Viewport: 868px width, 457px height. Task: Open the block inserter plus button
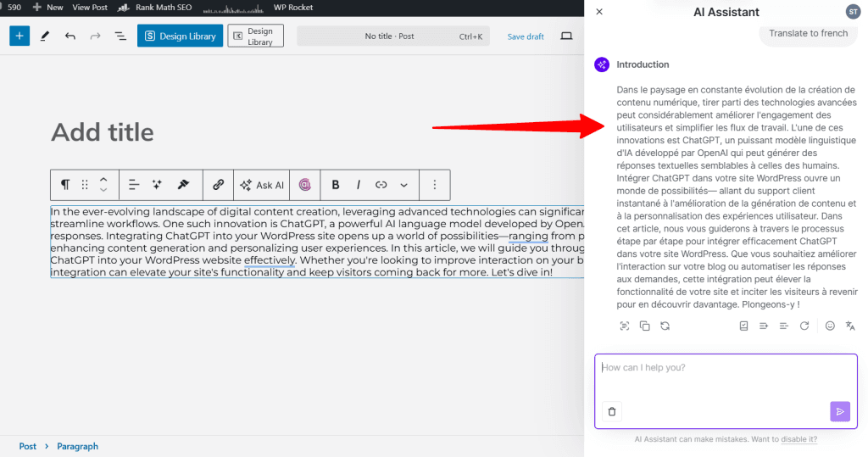pyautogui.click(x=19, y=36)
